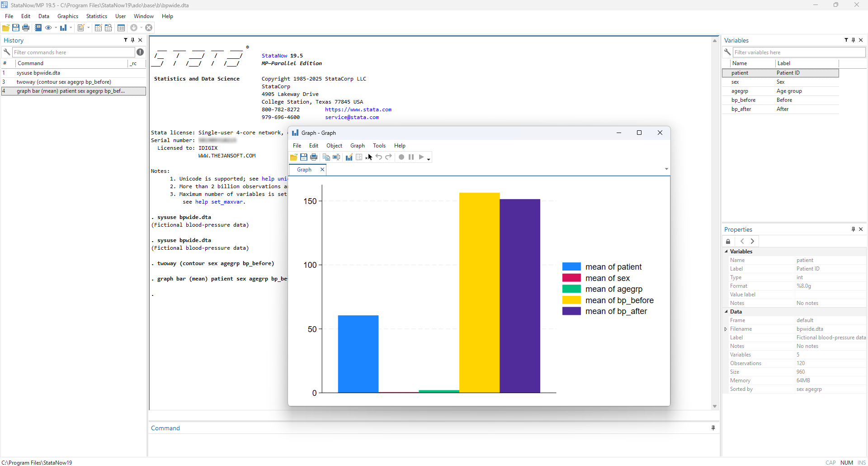The image size is (868, 466).
Task: Click the Copy graph icon in Graph window
Action: click(x=326, y=157)
